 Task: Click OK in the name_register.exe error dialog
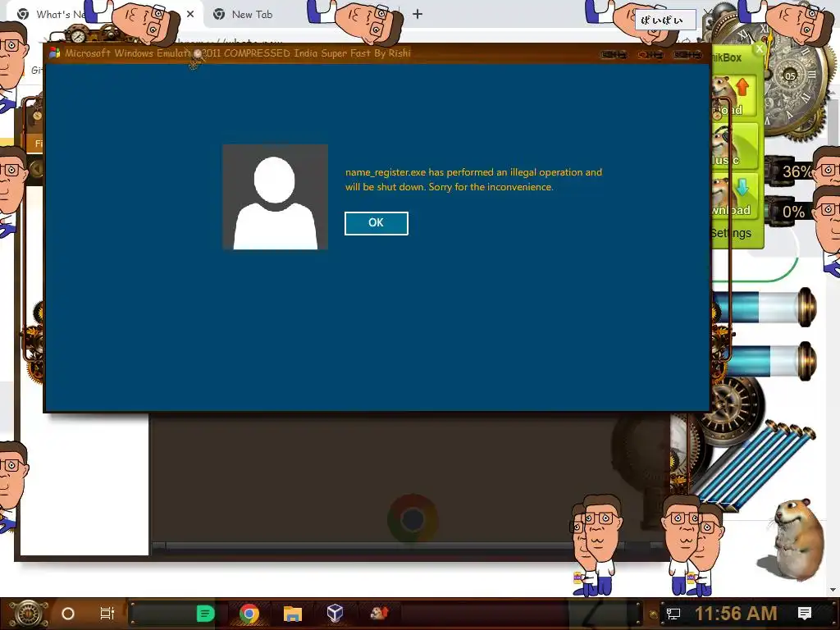(x=376, y=223)
